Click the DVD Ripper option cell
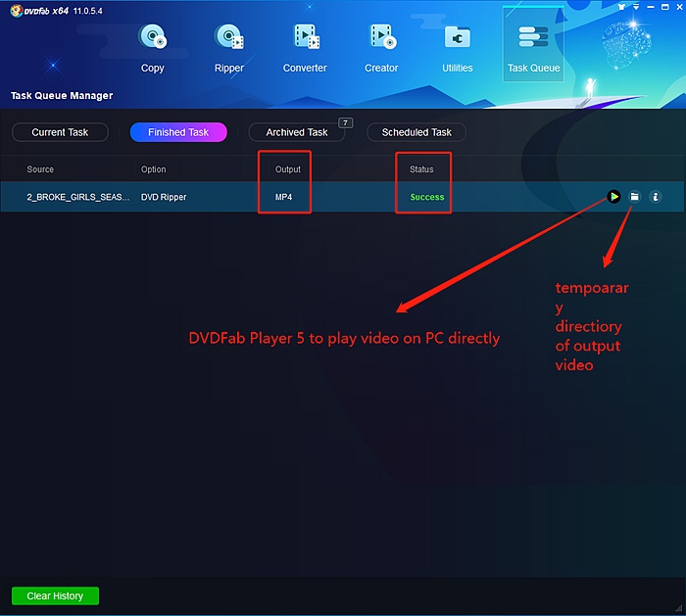 pos(164,197)
